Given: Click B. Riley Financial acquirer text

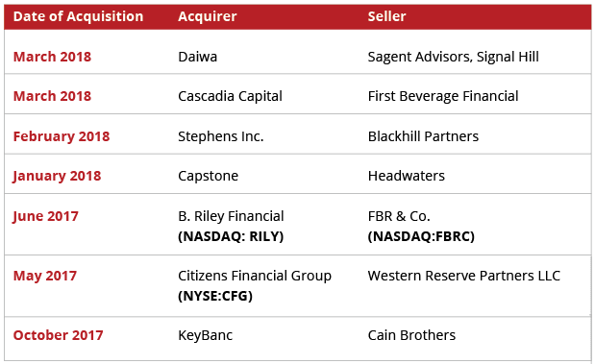Looking at the screenshot, I should tap(231, 216).
